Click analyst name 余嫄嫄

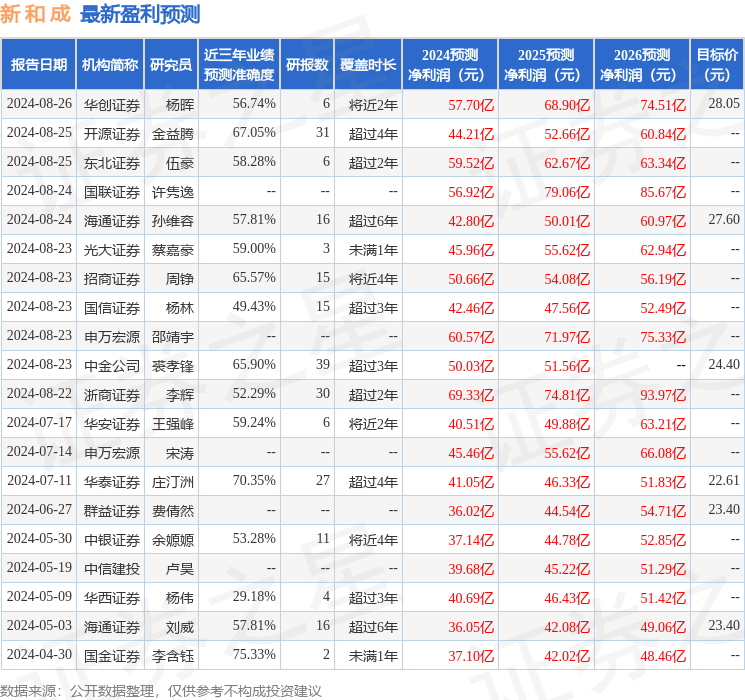pos(173,540)
